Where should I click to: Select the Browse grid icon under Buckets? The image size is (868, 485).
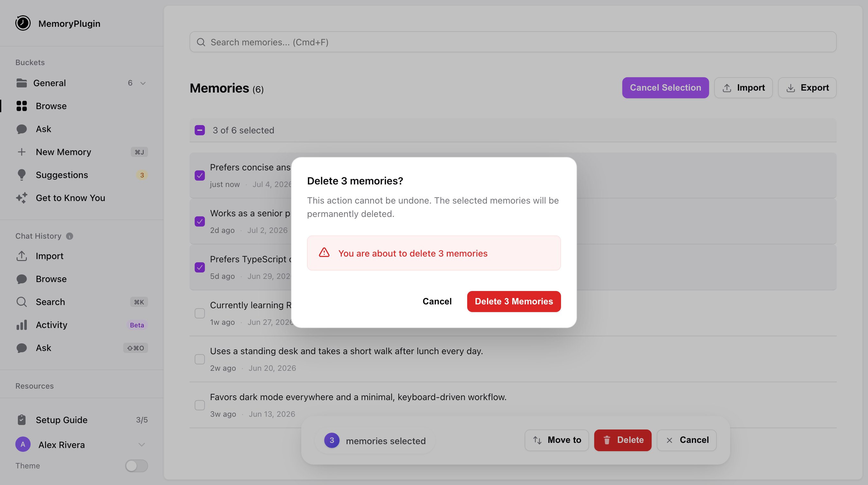point(22,106)
